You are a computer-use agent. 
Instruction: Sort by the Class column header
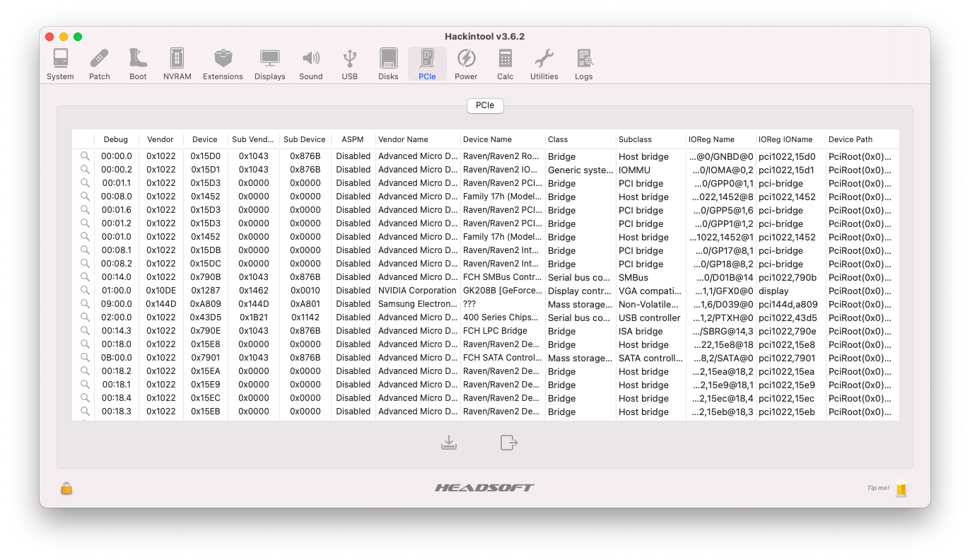point(580,139)
